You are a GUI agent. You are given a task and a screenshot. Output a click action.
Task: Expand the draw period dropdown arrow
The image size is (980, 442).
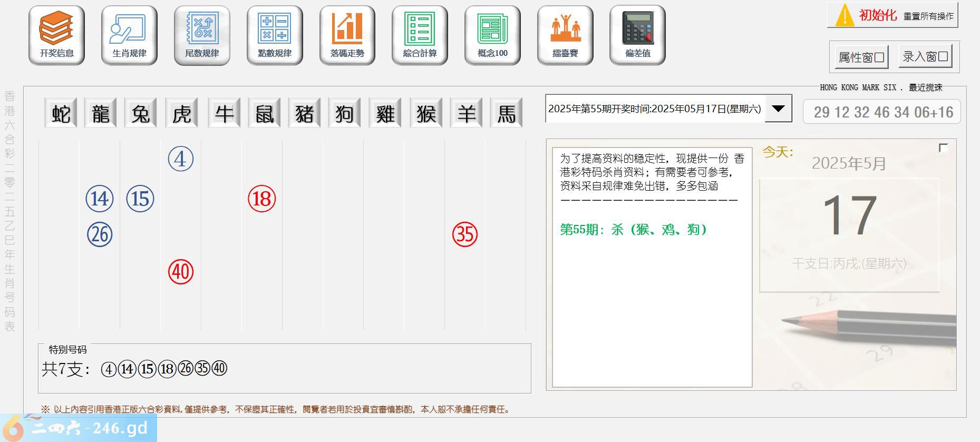(778, 109)
